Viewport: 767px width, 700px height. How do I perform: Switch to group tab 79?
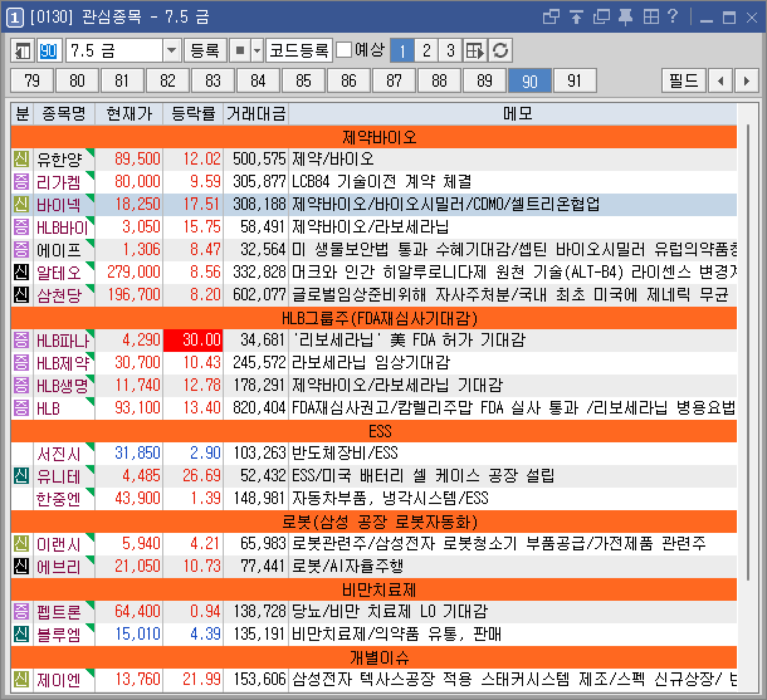[31, 81]
